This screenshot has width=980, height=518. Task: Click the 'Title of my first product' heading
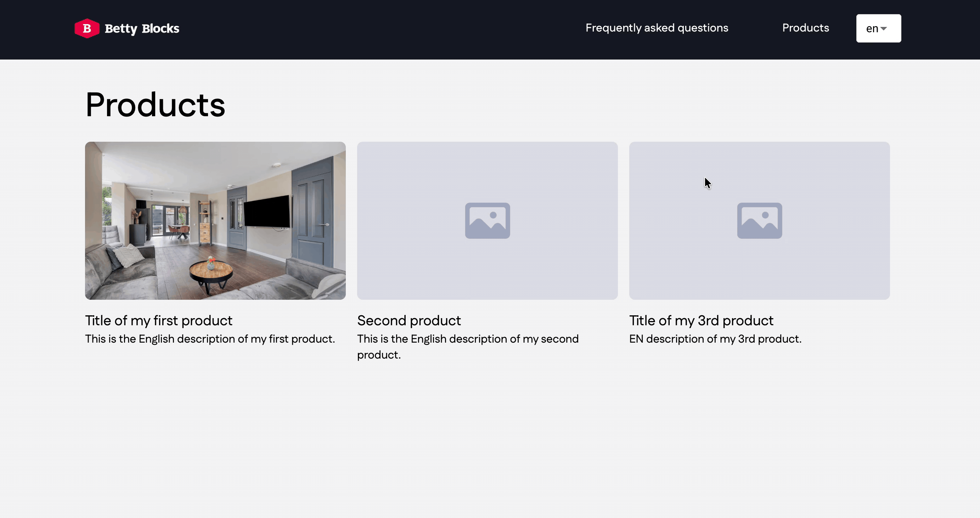[x=159, y=321]
